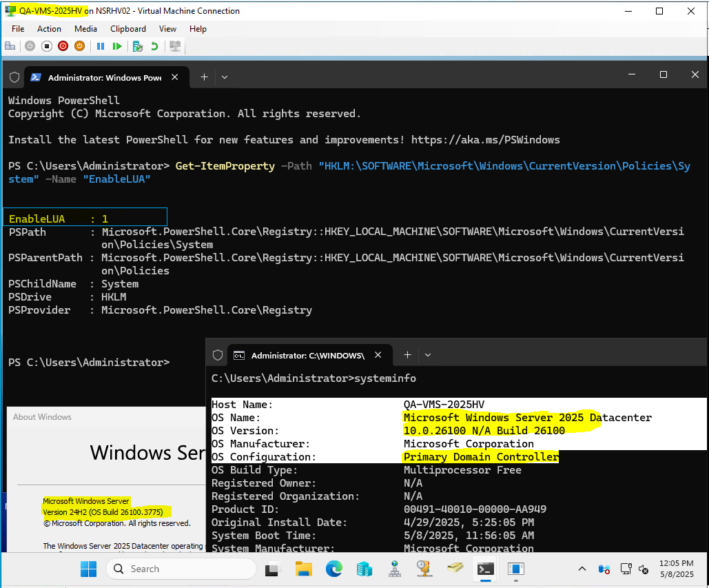Open Server Manager from the taskbar
Screen dimensions: 709x588
(364, 569)
